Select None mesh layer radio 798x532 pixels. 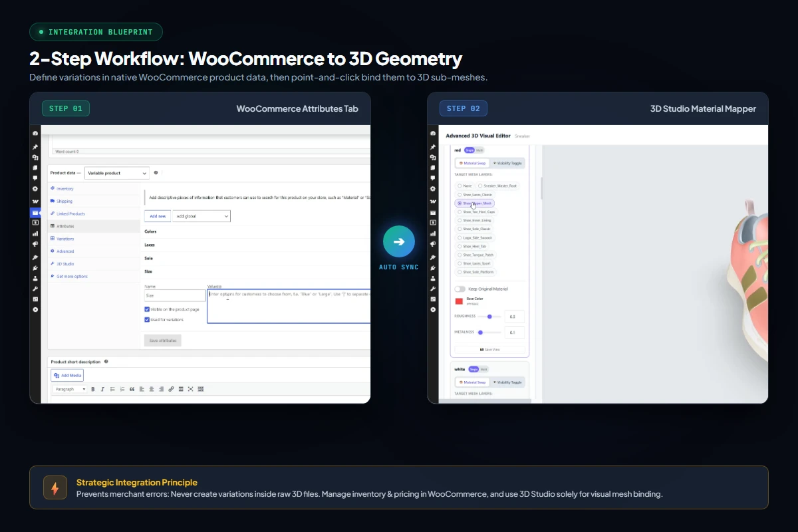464,186
